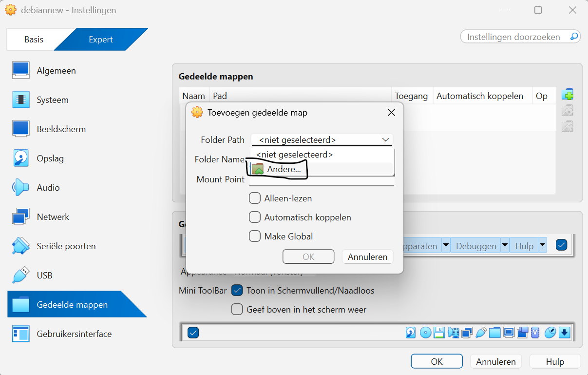Click the Op column header
The height and width of the screenshot is (375, 588).
click(544, 96)
